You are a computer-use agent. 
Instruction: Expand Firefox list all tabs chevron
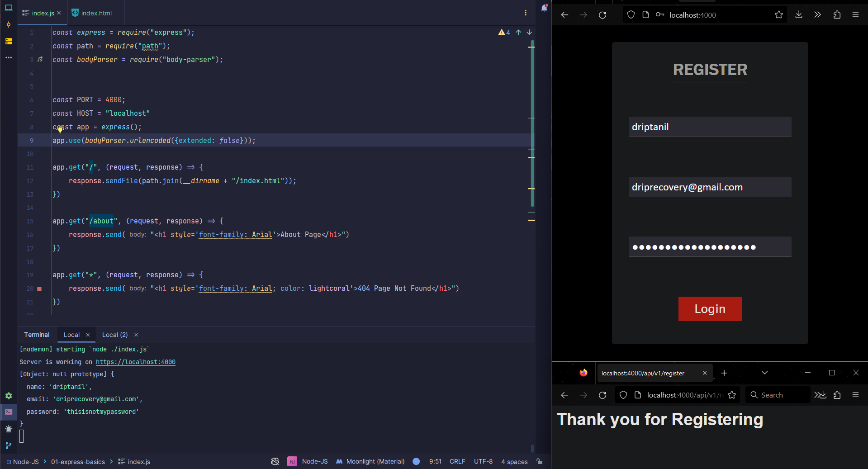[764, 373]
